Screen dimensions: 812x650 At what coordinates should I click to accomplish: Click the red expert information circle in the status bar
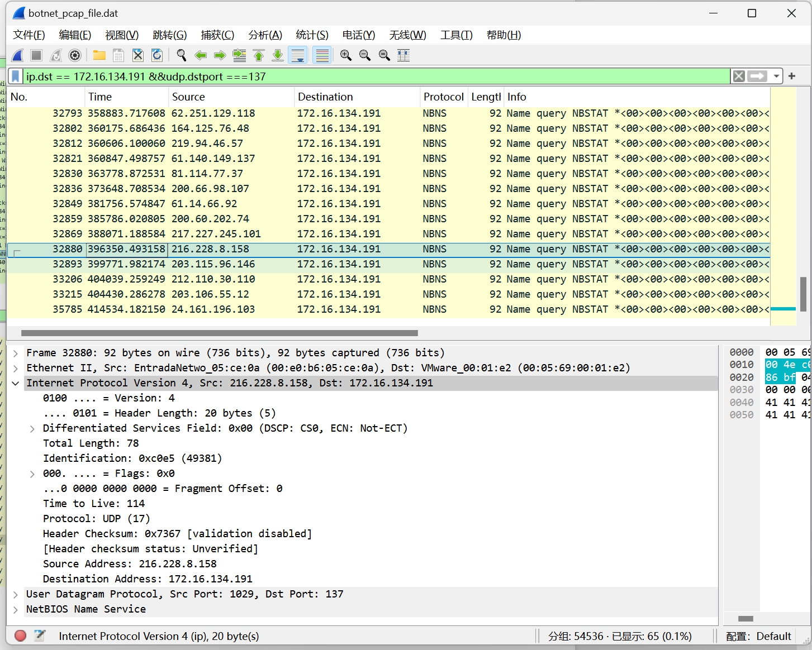tap(21, 635)
